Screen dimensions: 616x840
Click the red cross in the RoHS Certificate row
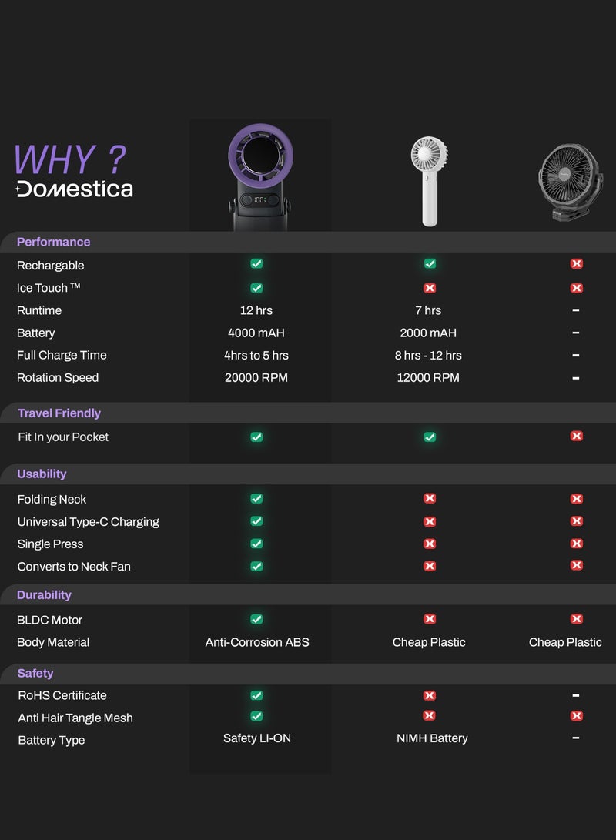tap(430, 695)
